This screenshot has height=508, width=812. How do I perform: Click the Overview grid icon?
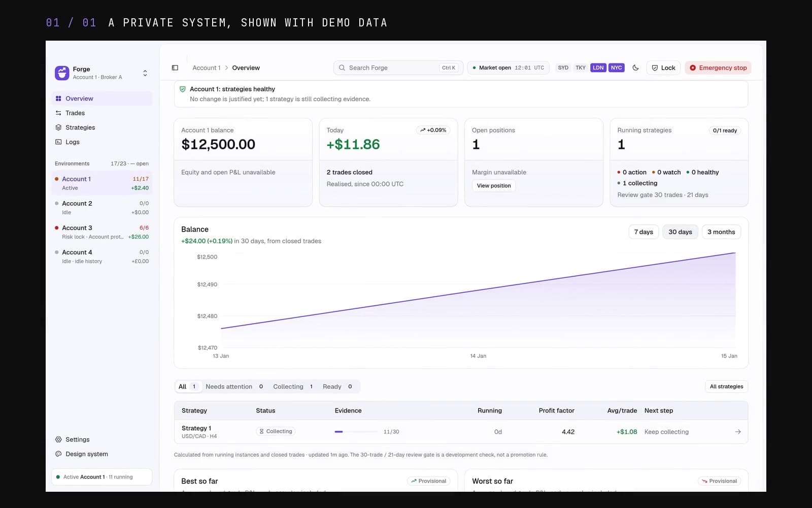click(58, 99)
